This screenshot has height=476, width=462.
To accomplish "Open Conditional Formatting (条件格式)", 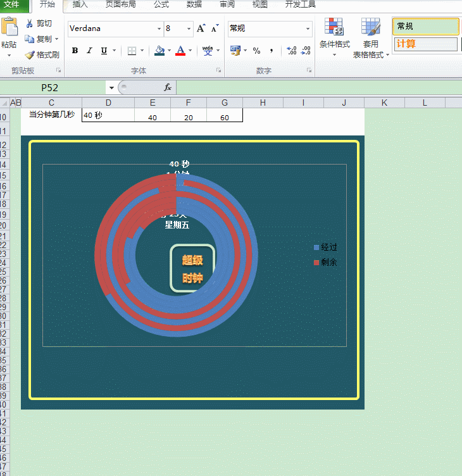I will tap(335, 37).
